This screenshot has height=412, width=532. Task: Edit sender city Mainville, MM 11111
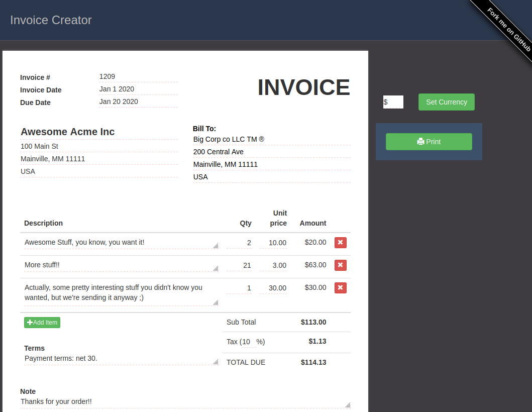(x=99, y=159)
